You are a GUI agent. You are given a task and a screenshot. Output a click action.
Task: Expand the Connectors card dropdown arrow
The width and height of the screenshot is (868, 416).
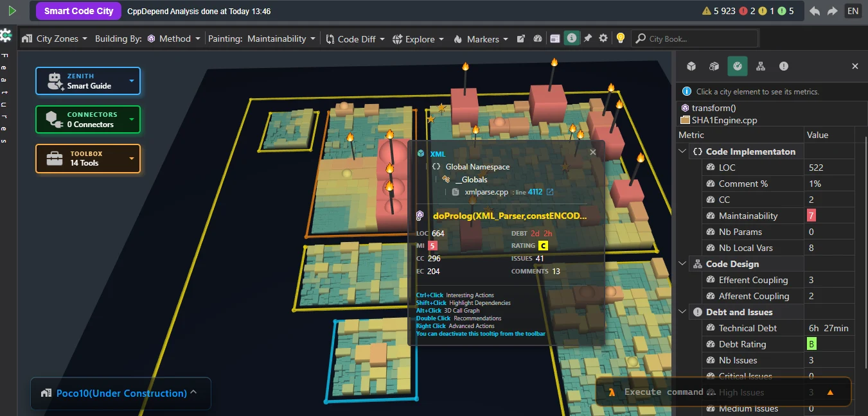pos(132,119)
